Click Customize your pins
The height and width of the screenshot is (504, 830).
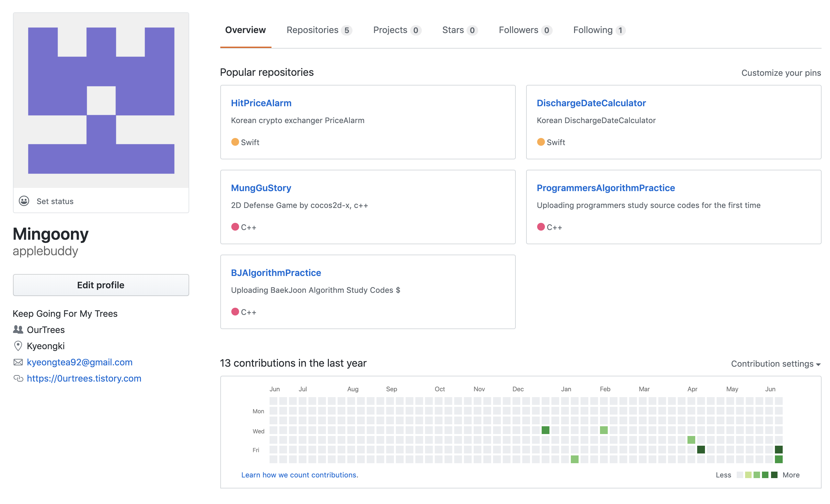click(x=781, y=73)
